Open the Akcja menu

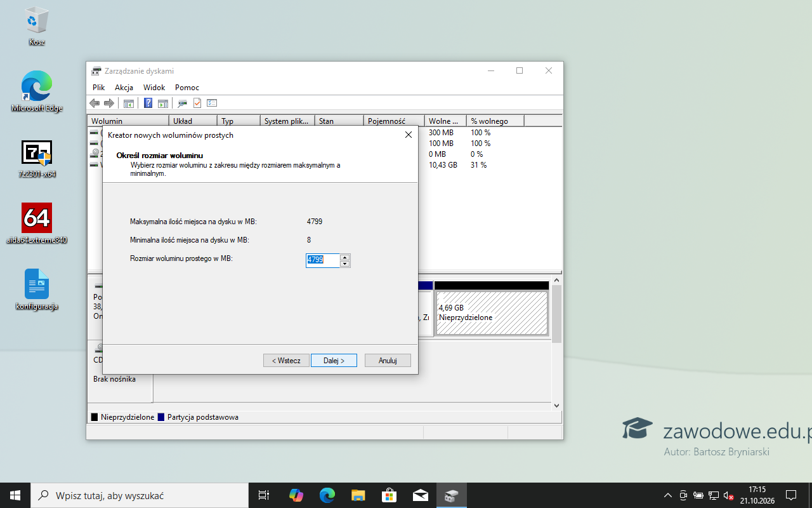click(x=124, y=88)
